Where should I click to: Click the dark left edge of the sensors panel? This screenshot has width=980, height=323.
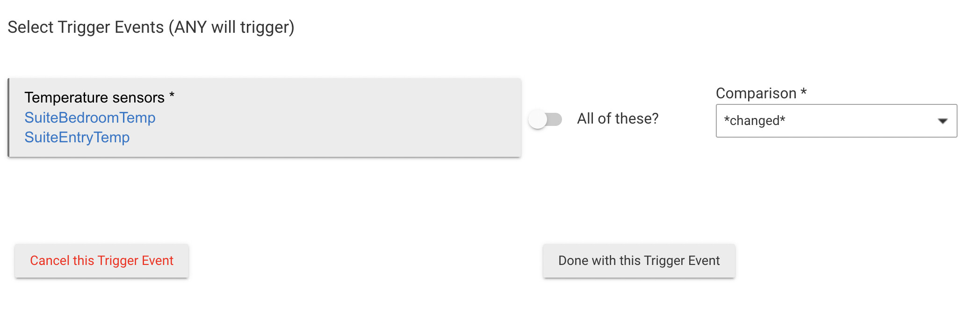[x=9, y=117]
